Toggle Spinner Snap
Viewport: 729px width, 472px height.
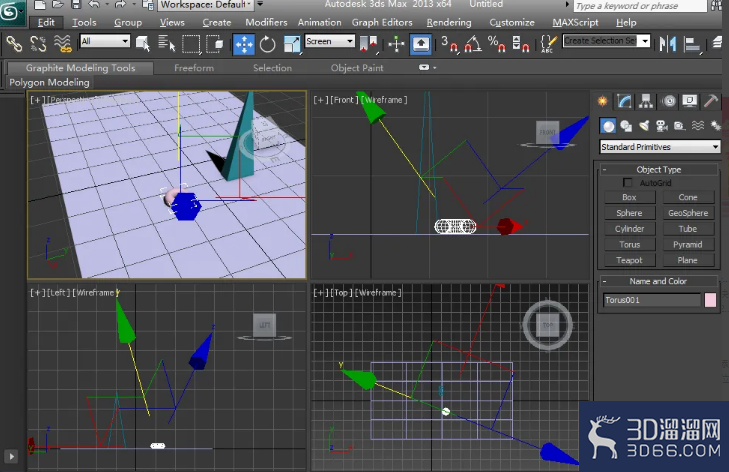pos(521,44)
